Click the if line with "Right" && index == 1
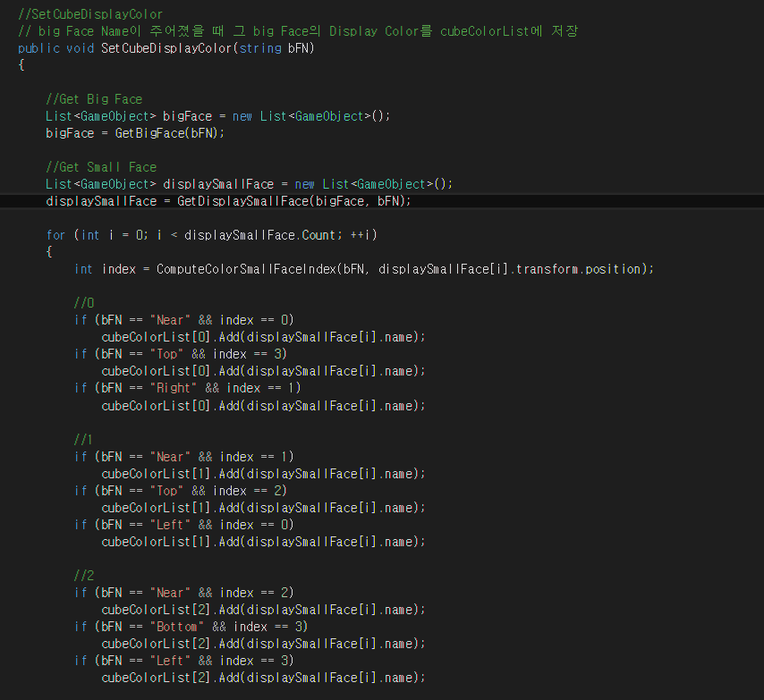This screenshot has height=700, width=764. coord(187,388)
